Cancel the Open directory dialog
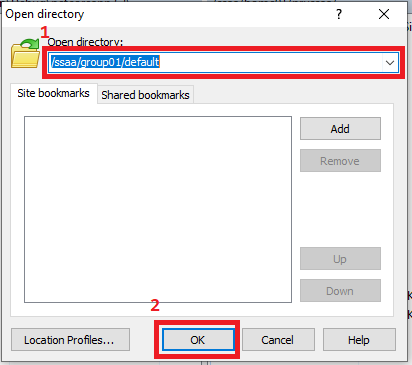Image resolution: width=412 pixels, height=365 pixels. click(278, 340)
